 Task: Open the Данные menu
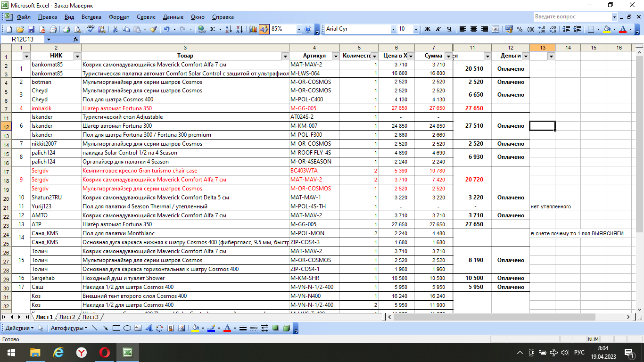(x=173, y=17)
